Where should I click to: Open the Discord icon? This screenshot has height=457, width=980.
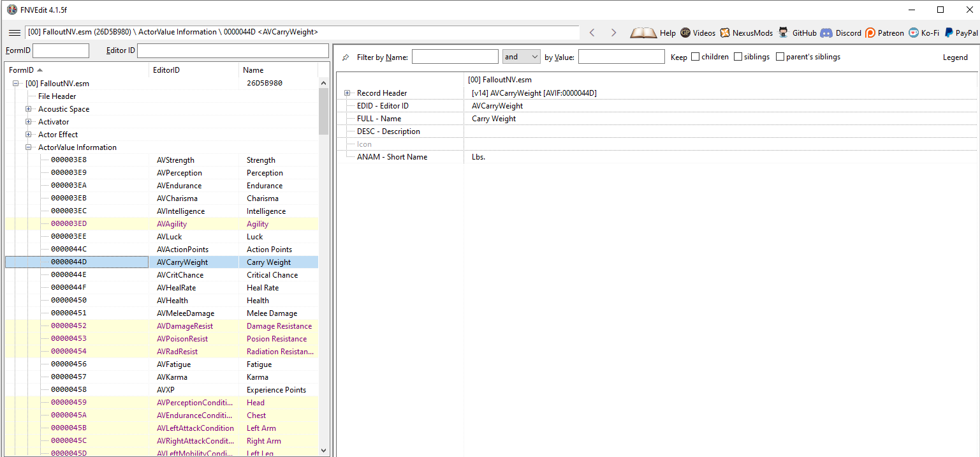pyautogui.click(x=826, y=33)
